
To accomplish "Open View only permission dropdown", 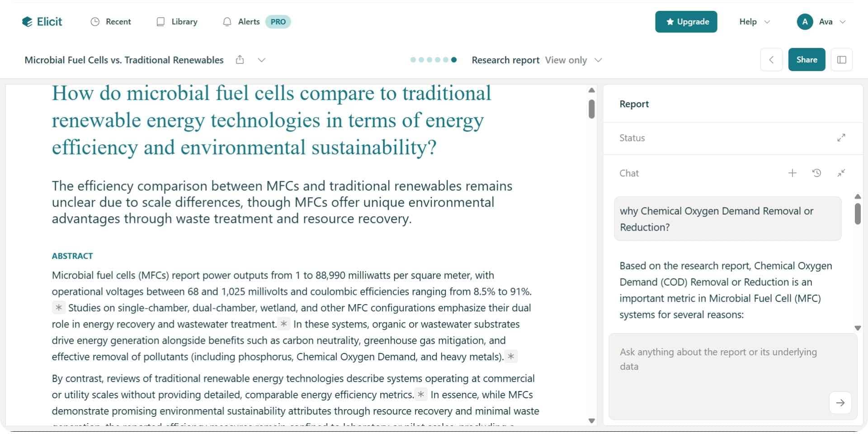I will [x=573, y=60].
